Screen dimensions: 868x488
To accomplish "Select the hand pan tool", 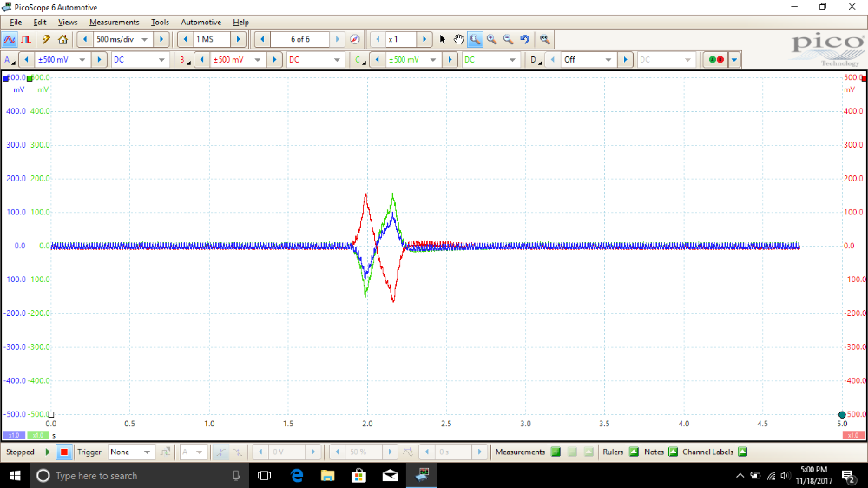I will pyautogui.click(x=458, y=39).
